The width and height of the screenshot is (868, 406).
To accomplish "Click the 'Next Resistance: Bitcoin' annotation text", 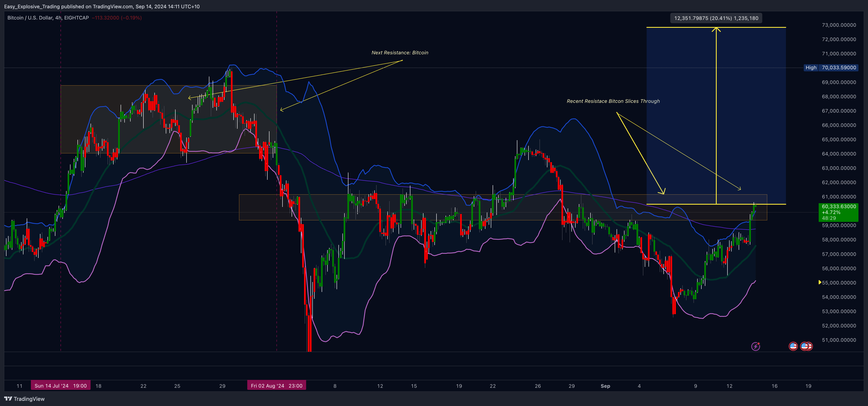I will point(400,53).
